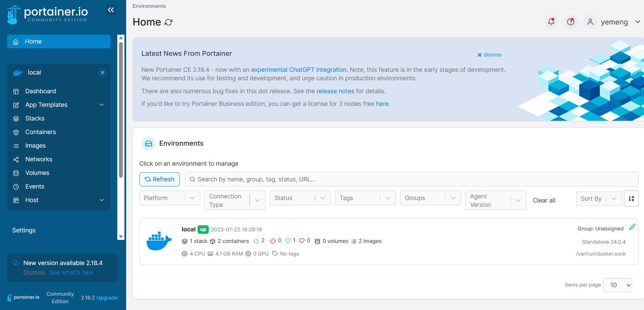Open Stacks from the sidebar
The width and height of the screenshot is (644, 310).
35,118
